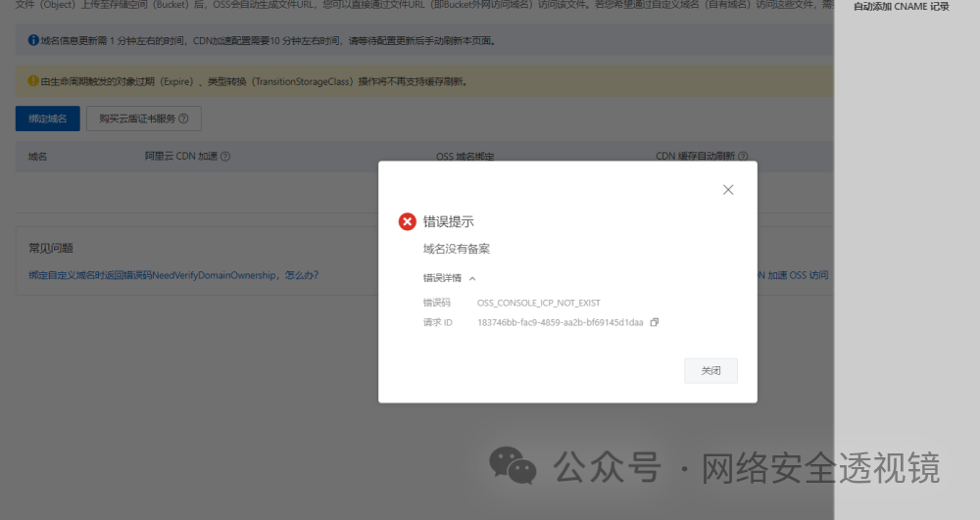Click the help icon beside CDN 缓存自动刷新
This screenshot has width=980, height=520.
743,156
